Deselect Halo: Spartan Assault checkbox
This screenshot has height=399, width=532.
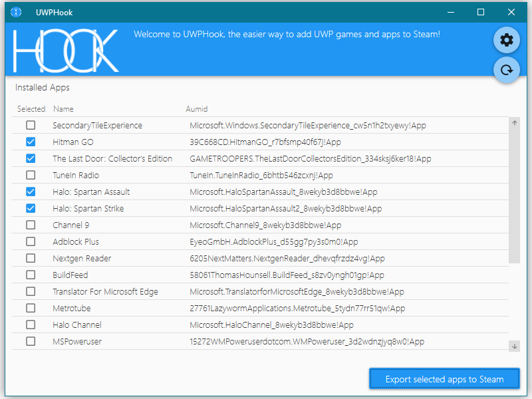31,192
